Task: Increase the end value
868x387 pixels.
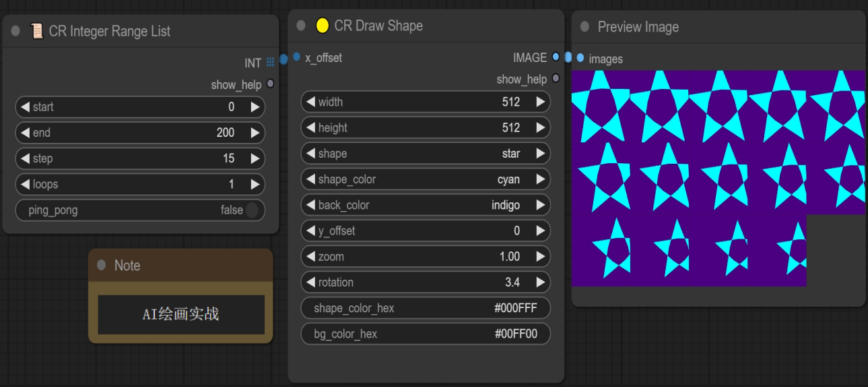Action: [x=255, y=133]
